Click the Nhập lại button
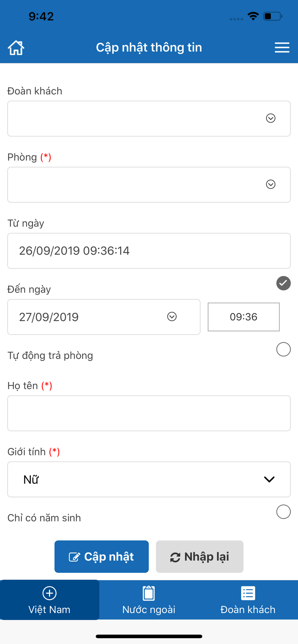 coord(200,556)
